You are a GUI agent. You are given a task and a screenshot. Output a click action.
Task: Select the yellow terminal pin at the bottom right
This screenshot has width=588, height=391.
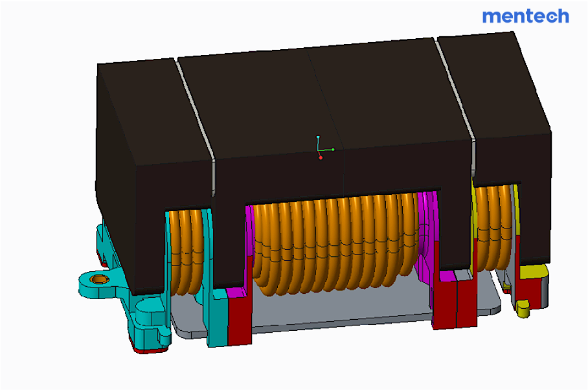[x=523, y=310]
